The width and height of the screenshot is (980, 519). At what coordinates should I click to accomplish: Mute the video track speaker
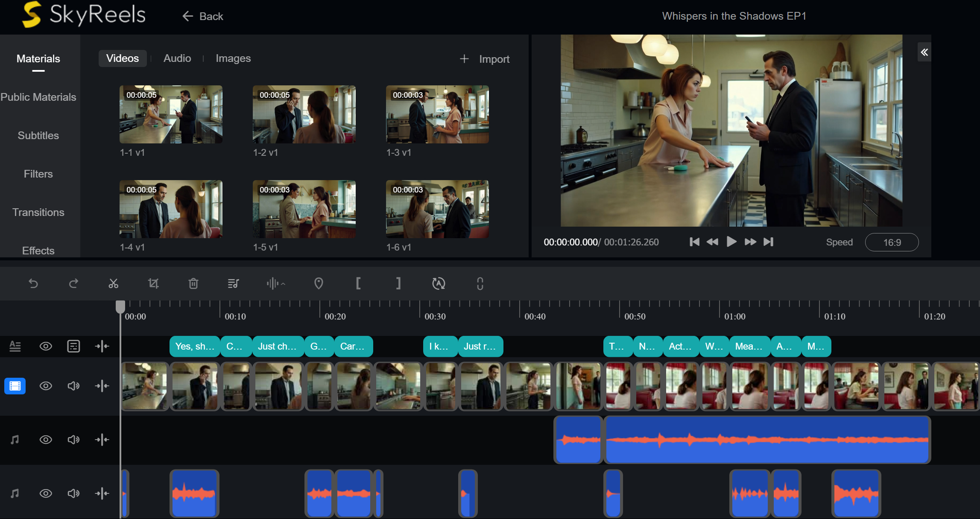pyautogui.click(x=73, y=386)
